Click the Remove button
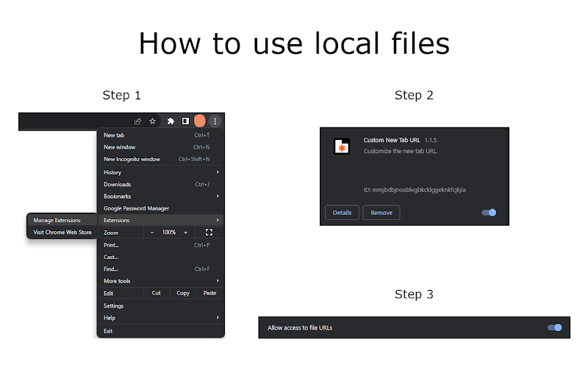588x368 pixels. click(381, 213)
